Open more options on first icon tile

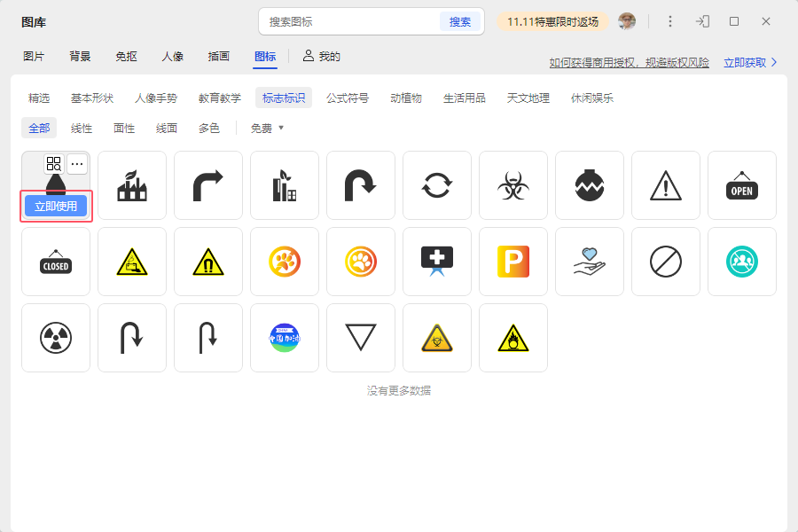coord(77,164)
